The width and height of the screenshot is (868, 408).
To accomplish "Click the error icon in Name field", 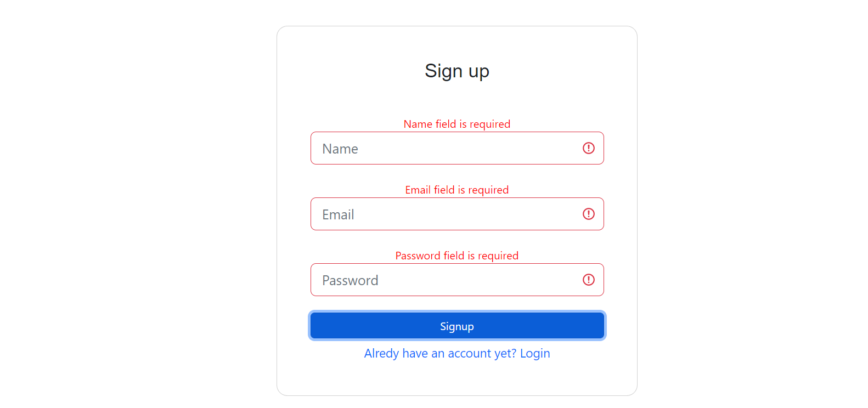I will (x=588, y=148).
